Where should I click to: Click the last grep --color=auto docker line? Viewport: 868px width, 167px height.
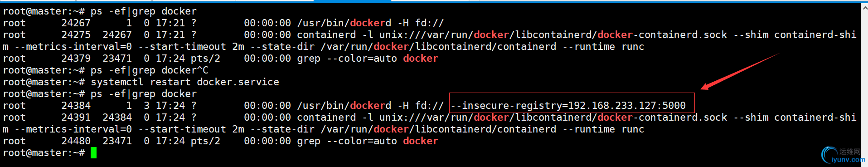coord(368,141)
